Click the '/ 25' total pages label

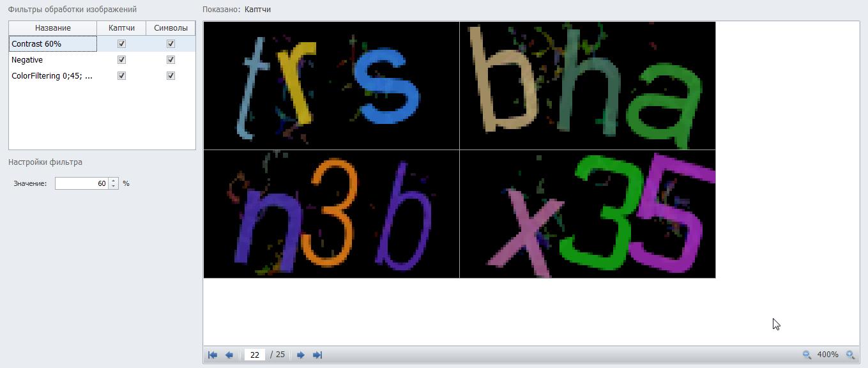278,355
